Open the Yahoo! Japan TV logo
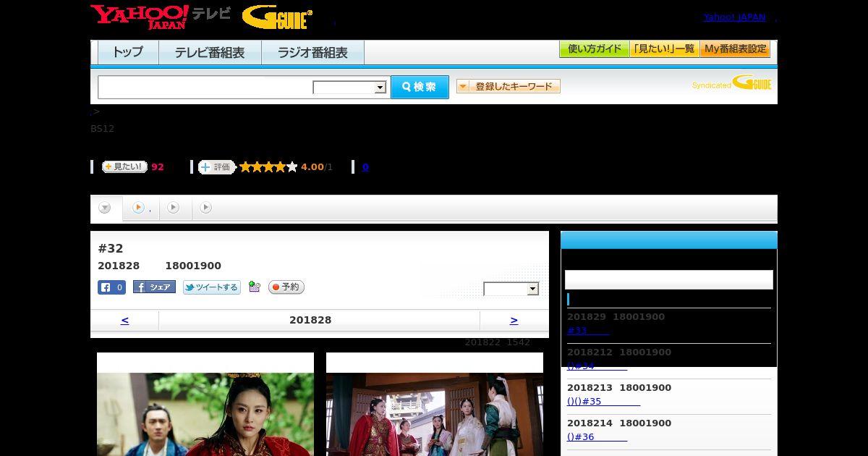868x456 pixels. 161,17
